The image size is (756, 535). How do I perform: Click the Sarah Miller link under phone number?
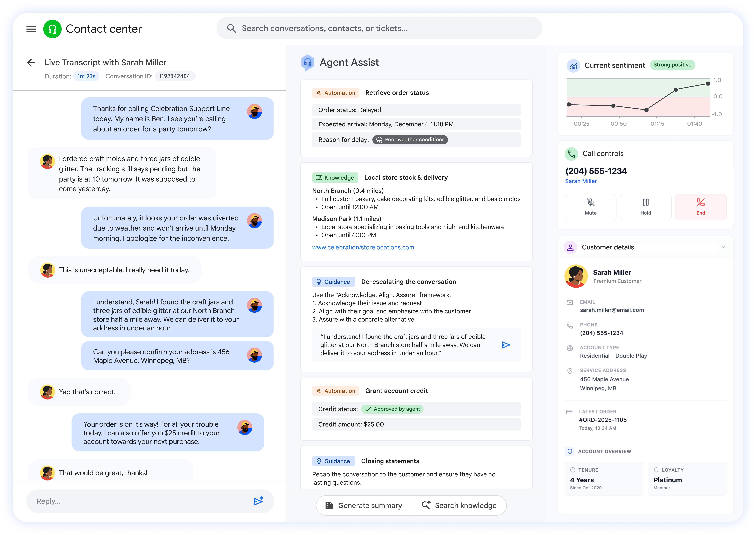[x=581, y=181]
